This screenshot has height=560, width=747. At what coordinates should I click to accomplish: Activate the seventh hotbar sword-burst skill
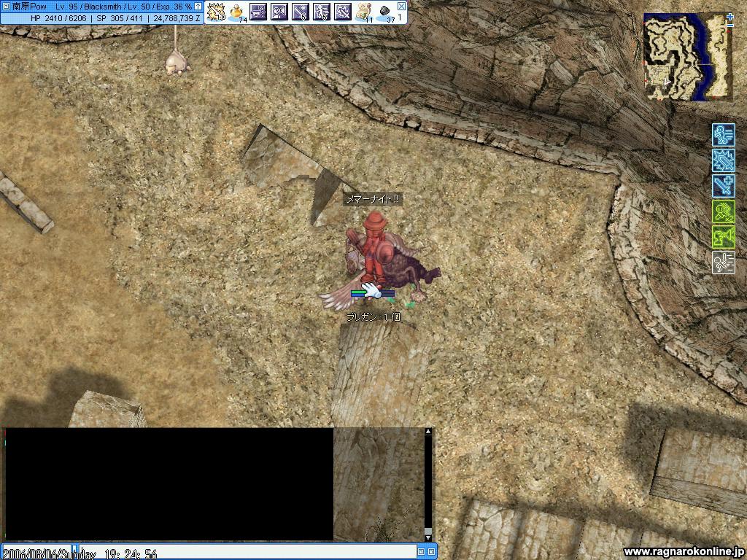(x=343, y=12)
